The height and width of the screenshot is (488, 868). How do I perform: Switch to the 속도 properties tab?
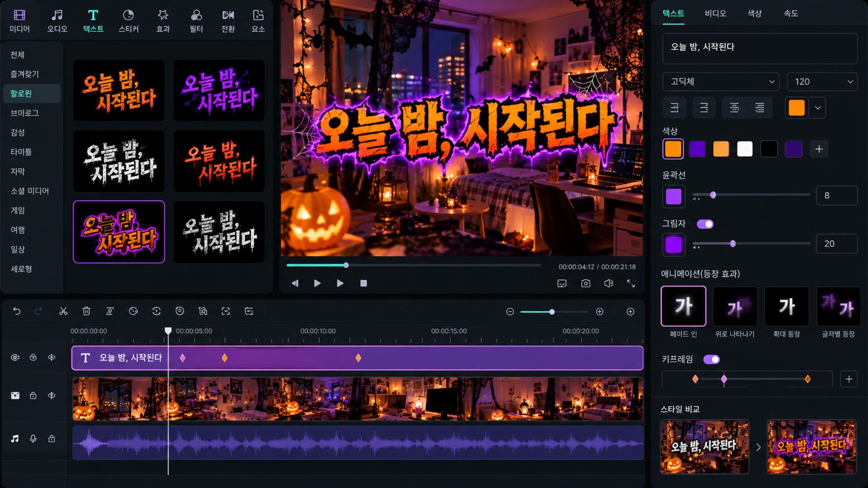coord(791,14)
